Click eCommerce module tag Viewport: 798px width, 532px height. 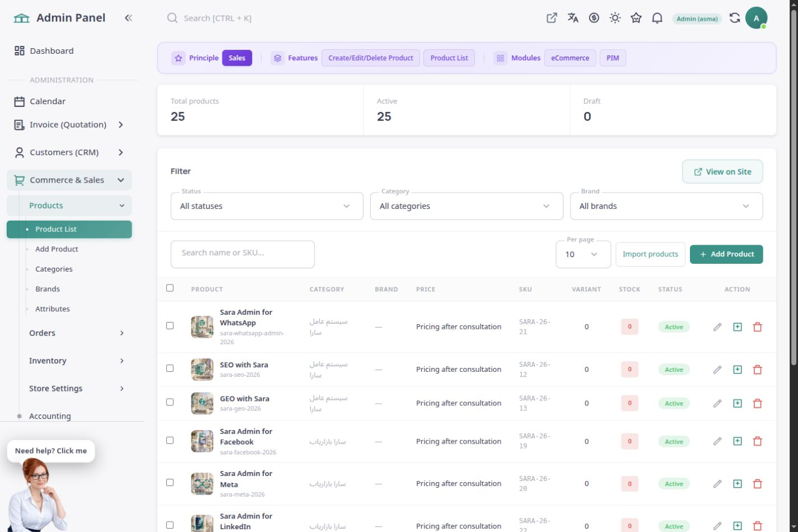click(570, 58)
